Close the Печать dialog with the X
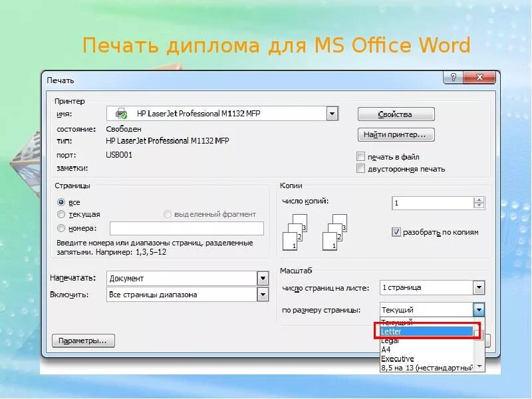The image size is (532, 399). point(479,77)
